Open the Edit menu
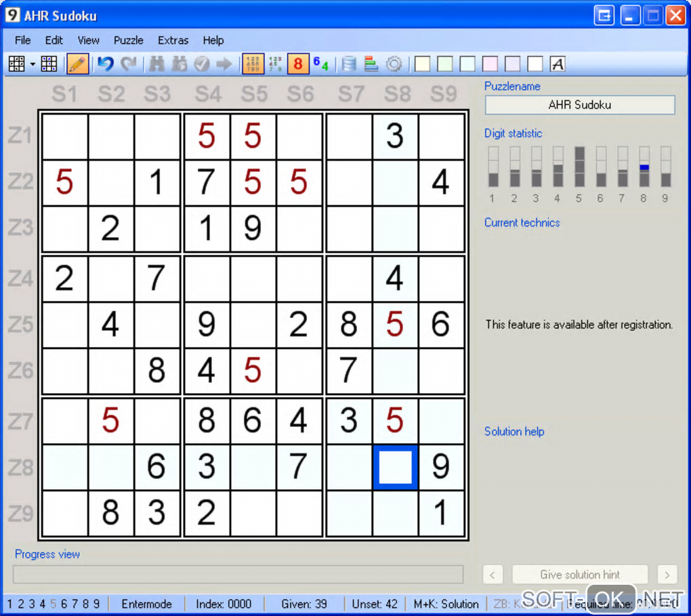This screenshot has height=616, width=691. 54,40
